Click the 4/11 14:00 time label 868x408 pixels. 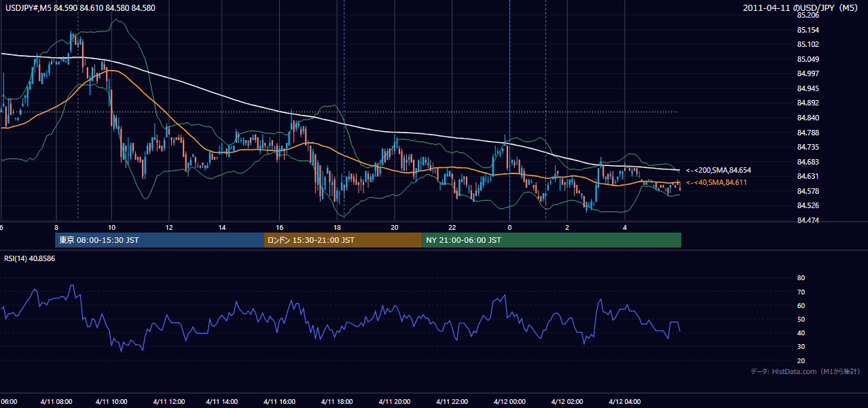click(x=222, y=402)
